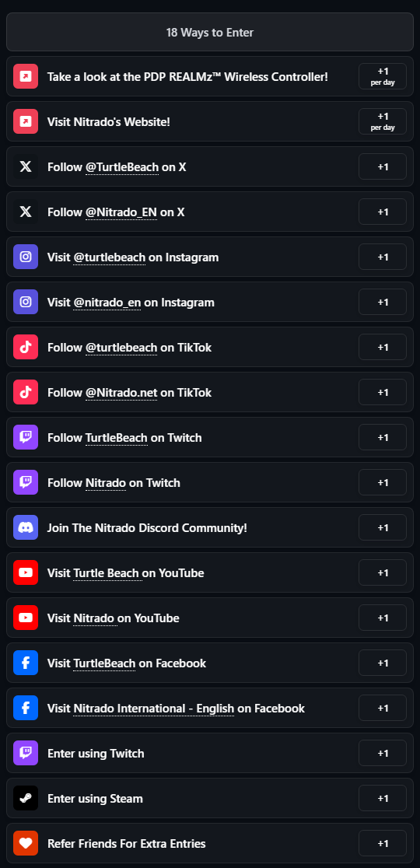The height and width of the screenshot is (868, 420).
Task: Click the Instagram icon for @nitrado_en
Action: click(26, 302)
